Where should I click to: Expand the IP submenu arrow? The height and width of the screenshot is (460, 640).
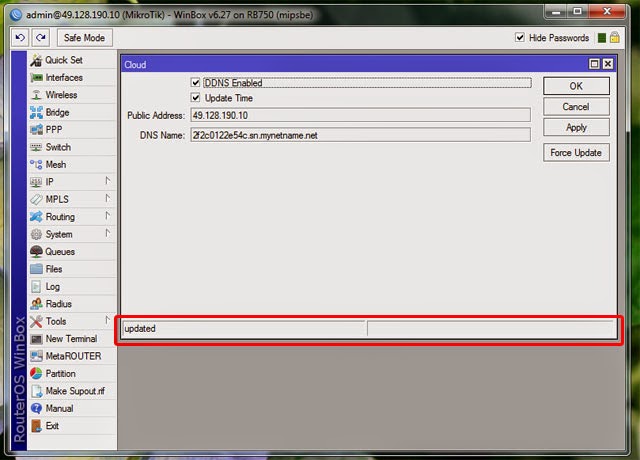107,180
